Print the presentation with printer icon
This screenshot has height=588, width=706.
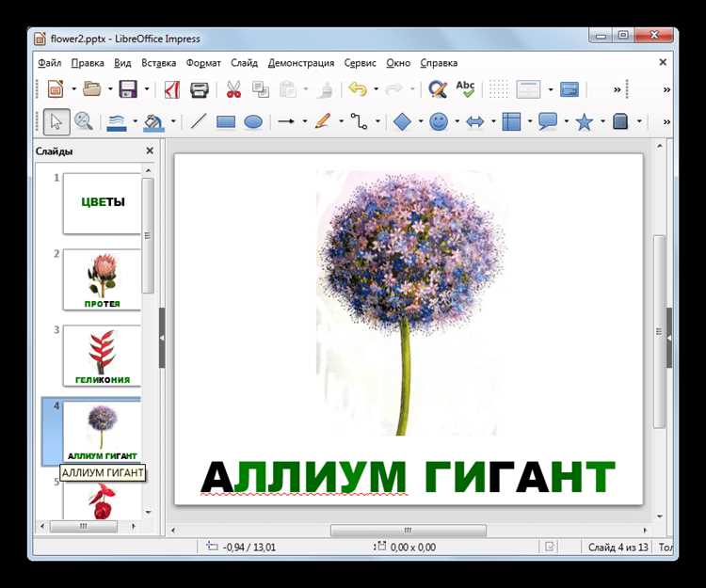pyautogui.click(x=200, y=89)
